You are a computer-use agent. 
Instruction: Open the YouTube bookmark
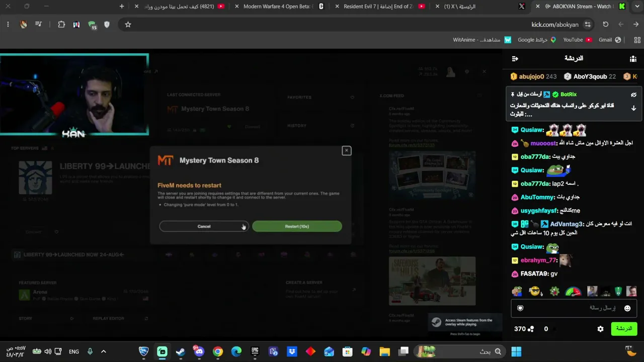(578, 40)
